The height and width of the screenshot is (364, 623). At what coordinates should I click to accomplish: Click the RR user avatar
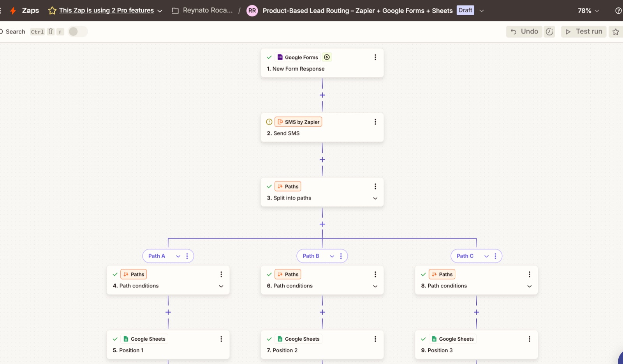click(x=252, y=10)
